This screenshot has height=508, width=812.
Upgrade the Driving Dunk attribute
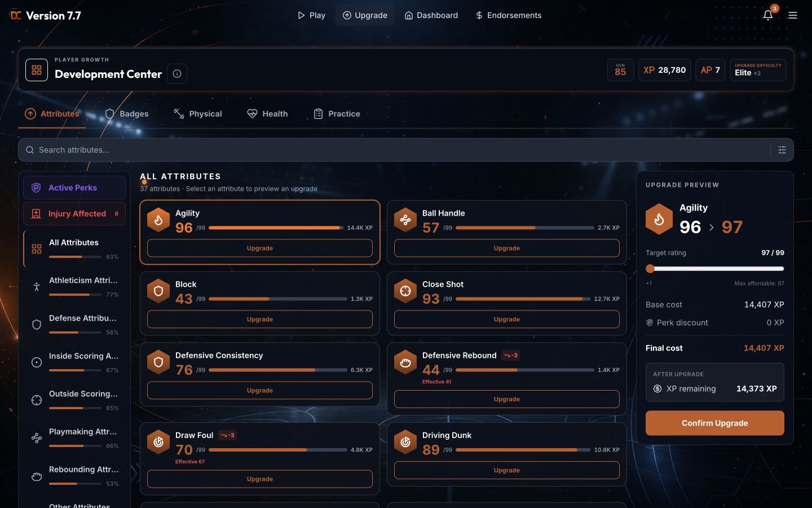[507, 470]
